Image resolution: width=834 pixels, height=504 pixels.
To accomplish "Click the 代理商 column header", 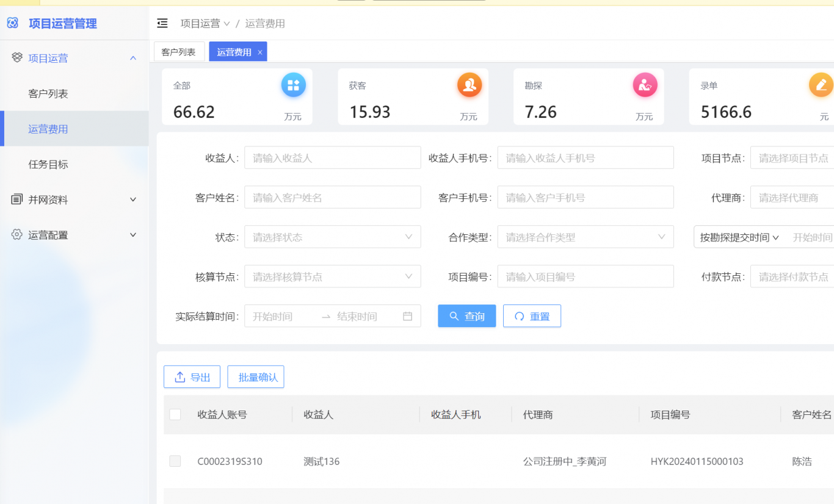I will 538,414.
